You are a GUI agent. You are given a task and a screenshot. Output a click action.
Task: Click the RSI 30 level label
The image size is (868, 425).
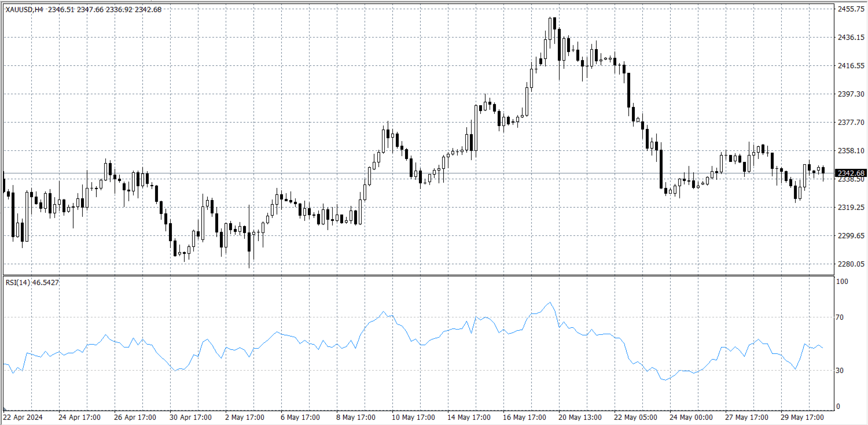click(840, 370)
